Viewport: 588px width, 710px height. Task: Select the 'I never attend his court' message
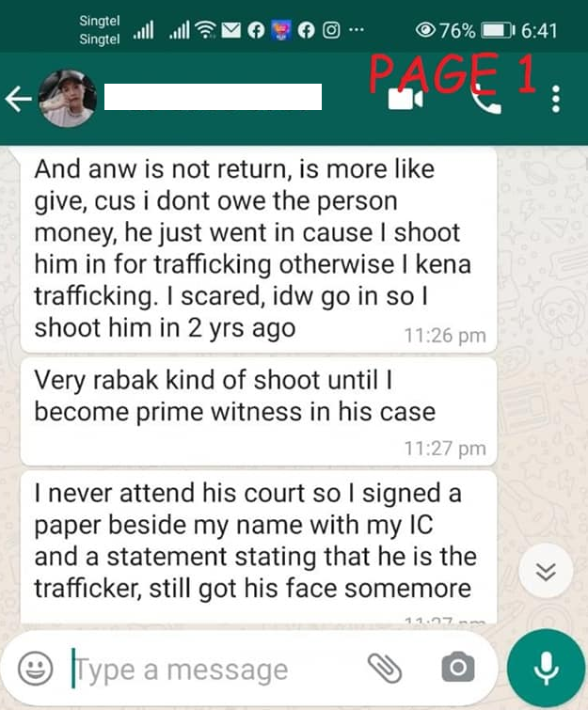(259, 547)
